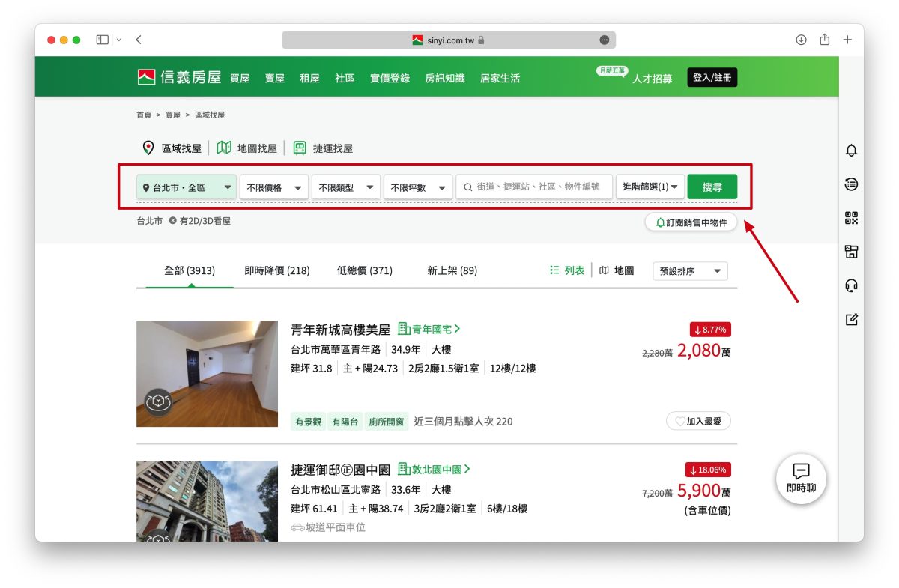This screenshot has width=899, height=588.
Task: Click the edit note sidebar icon
Action: point(851,320)
